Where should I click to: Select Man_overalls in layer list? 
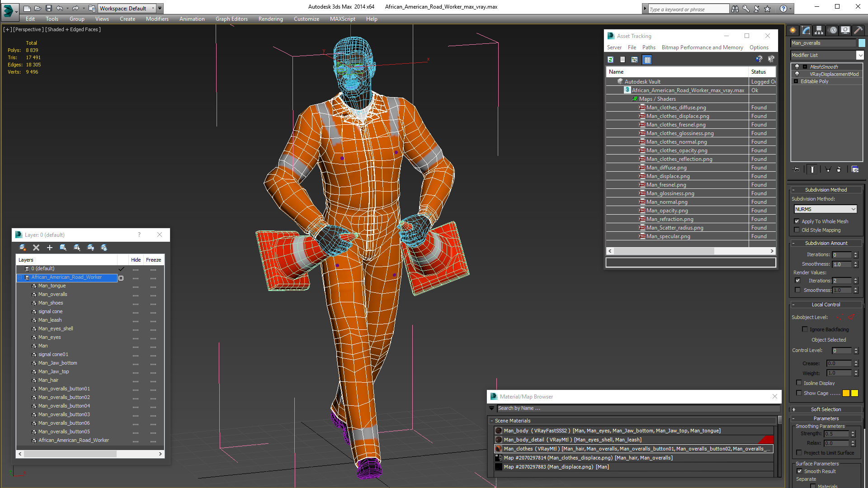pyautogui.click(x=52, y=294)
